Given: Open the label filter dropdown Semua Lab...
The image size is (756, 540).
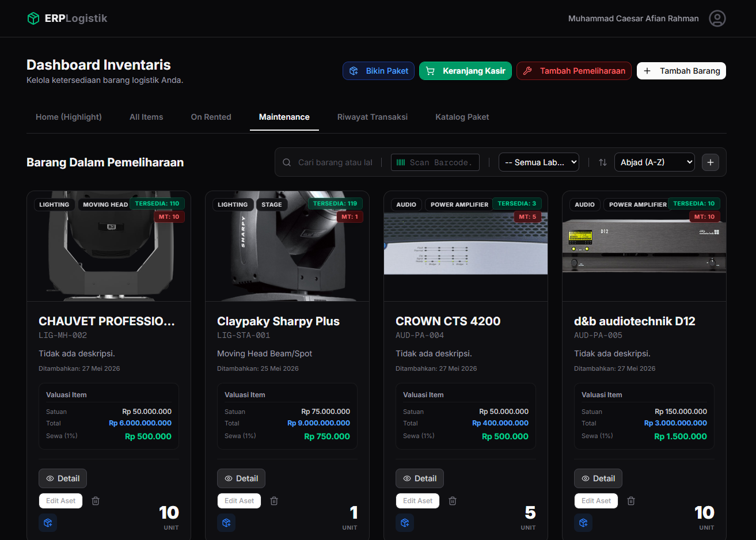Looking at the screenshot, I should click(539, 162).
